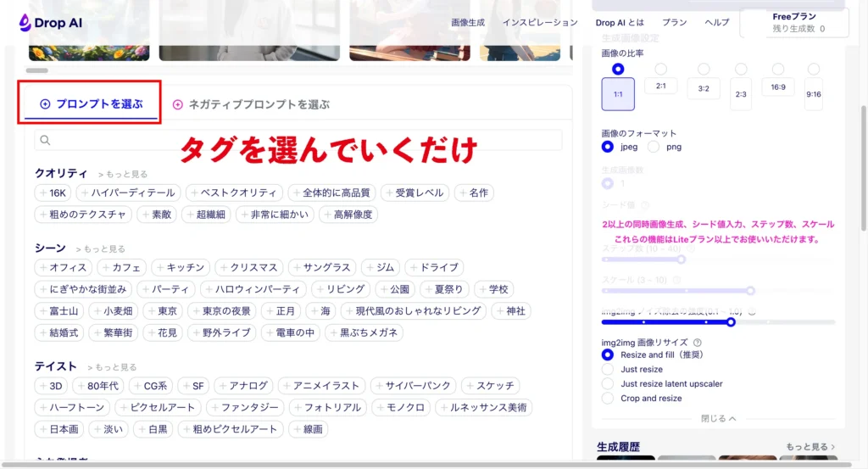Add the アニメイラスト tag

click(x=321, y=385)
